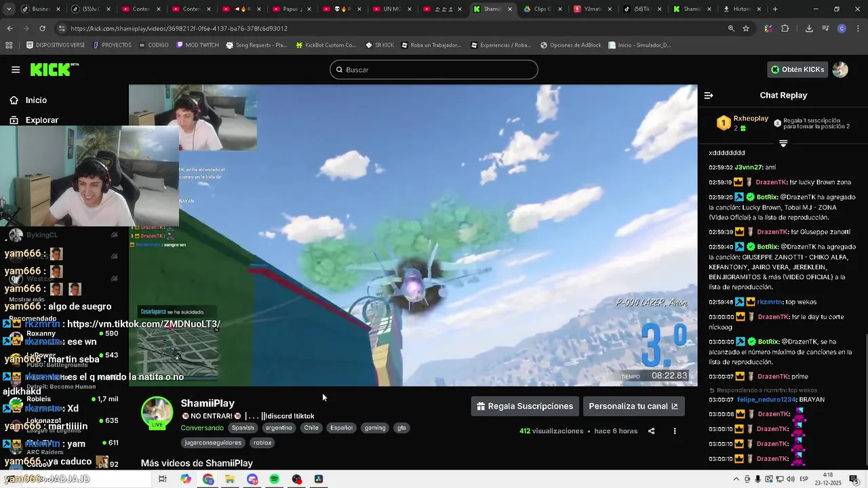Click Personaliza tu canal button
The image size is (868, 488).
coord(633,406)
